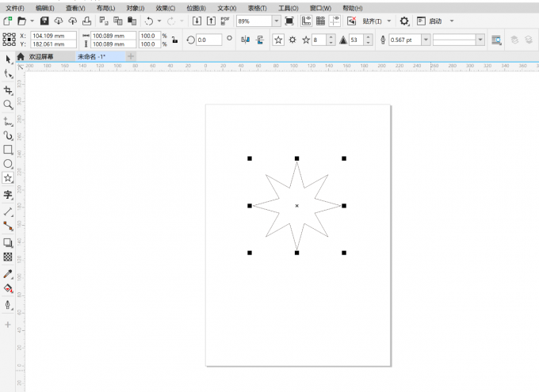Toggle the lock ratio padlock
The width and height of the screenshot is (539, 392).
tap(174, 40)
